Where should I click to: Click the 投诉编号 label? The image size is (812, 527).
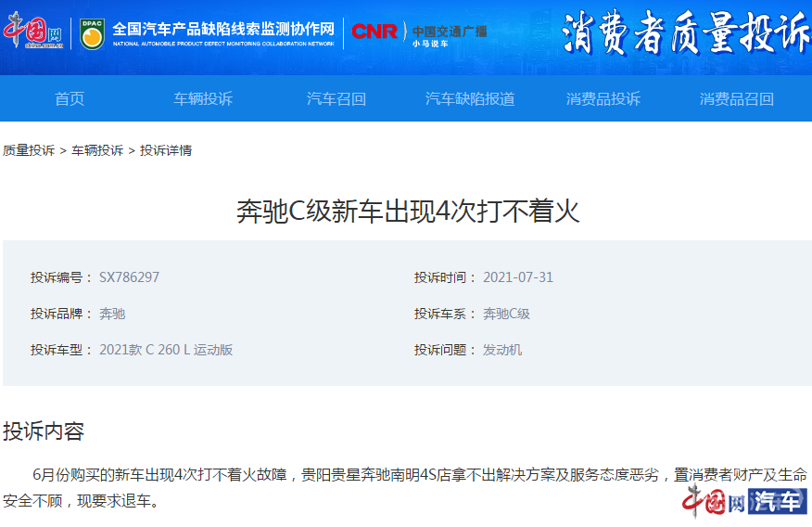click(x=61, y=277)
